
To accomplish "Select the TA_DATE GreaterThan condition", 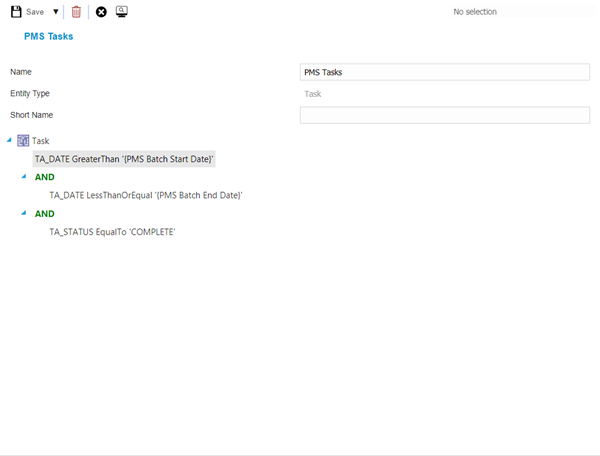I will click(124, 159).
